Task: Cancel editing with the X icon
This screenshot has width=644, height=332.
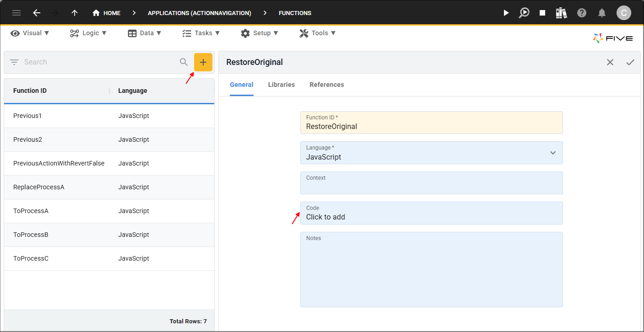Action: [x=610, y=62]
